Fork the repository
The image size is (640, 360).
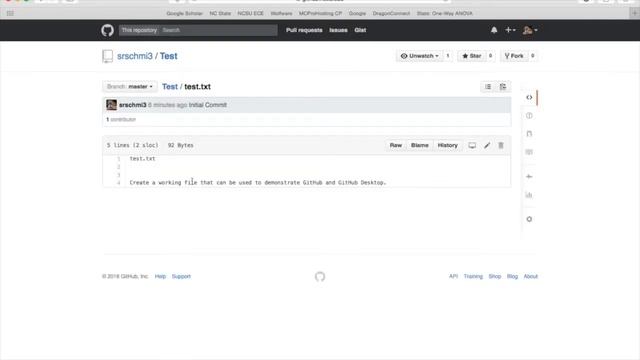(514, 56)
